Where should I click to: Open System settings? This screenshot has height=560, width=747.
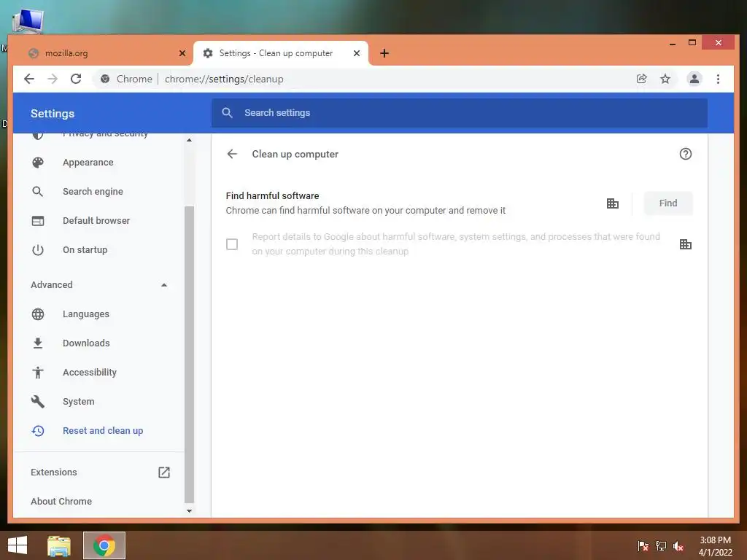click(x=79, y=402)
